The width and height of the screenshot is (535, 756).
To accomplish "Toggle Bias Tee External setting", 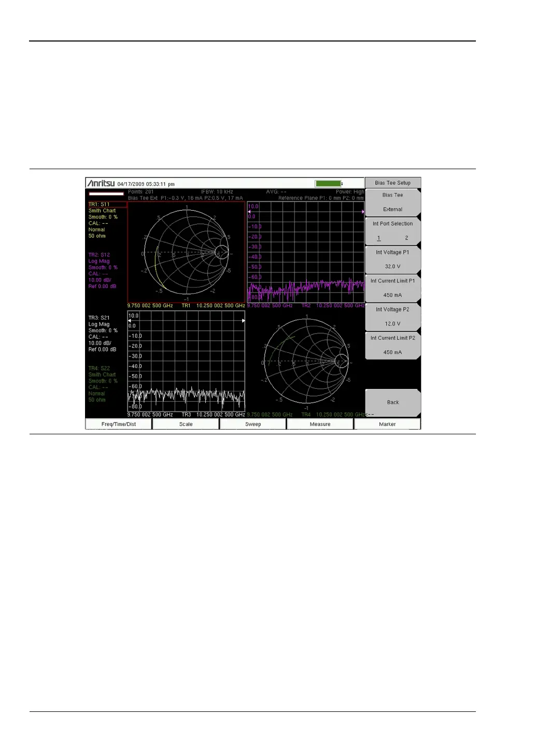I will 392,202.
